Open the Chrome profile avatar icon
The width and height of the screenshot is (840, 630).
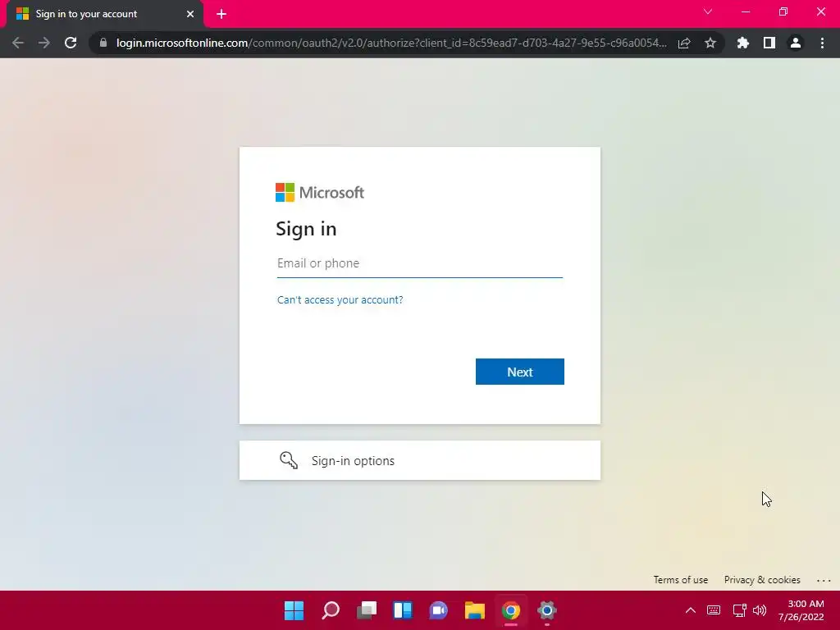(796, 43)
